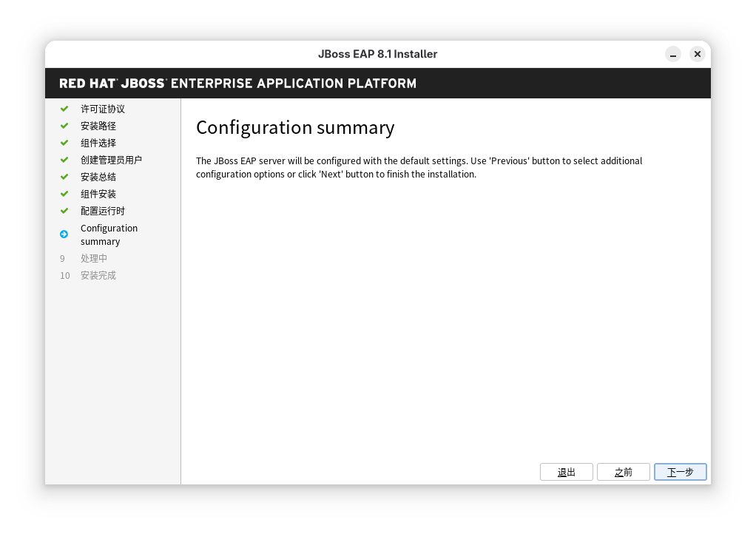
Task: Click the green checkmark beside 许可证协议
Action: pos(64,109)
